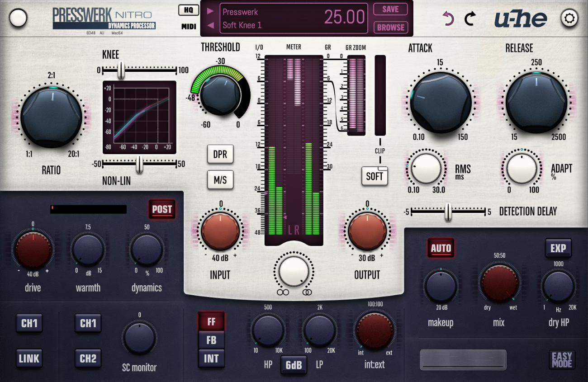Screen dimensions: 588x382
Task: Click the ATTACK knob
Action: coord(440,103)
